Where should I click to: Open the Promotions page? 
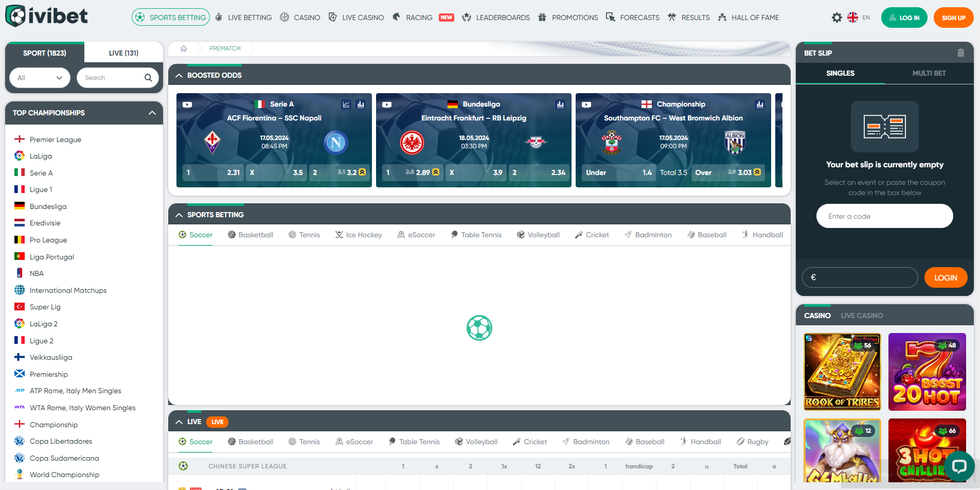[568, 17]
